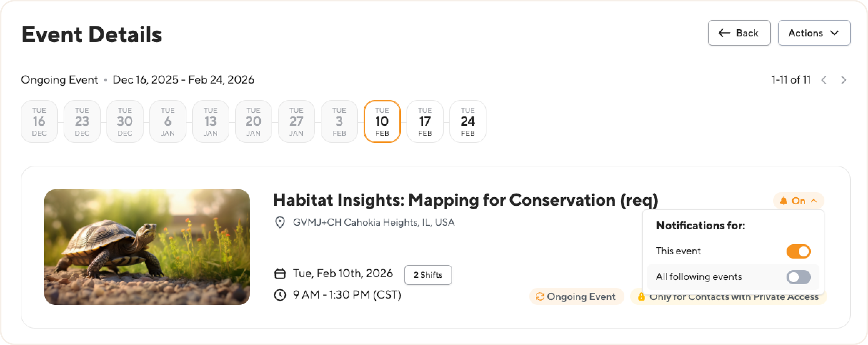Click the turtle event thumbnail image
Screen dimensions: 868x345
(147, 247)
